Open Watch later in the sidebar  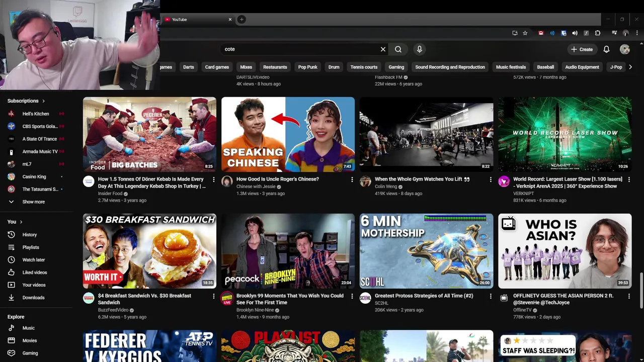36,260
